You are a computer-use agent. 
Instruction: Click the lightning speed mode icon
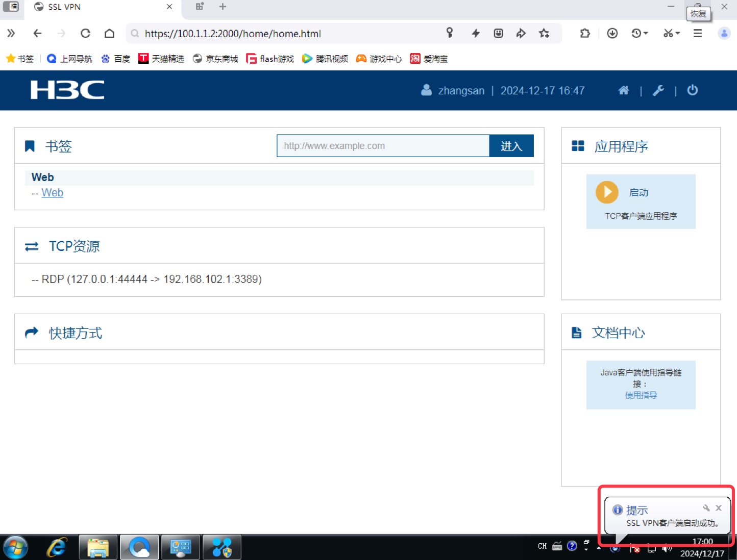(476, 33)
